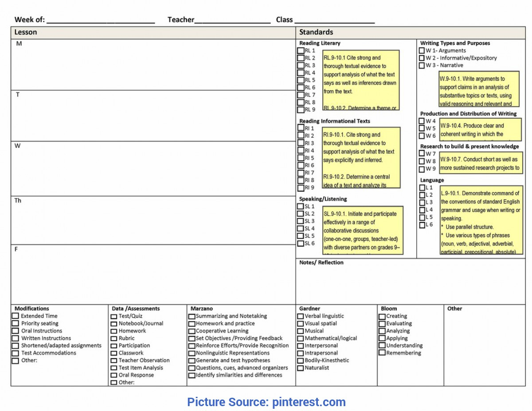Image resolution: width=532 pixels, height=411 pixels.
Task: Check the Test Item Analysis box
Action: (114, 368)
